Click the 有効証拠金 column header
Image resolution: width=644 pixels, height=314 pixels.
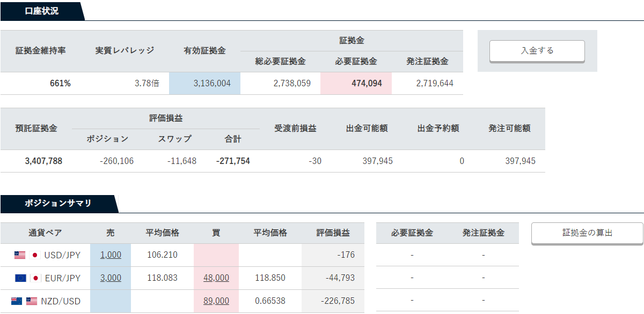[x=204, y=50]
